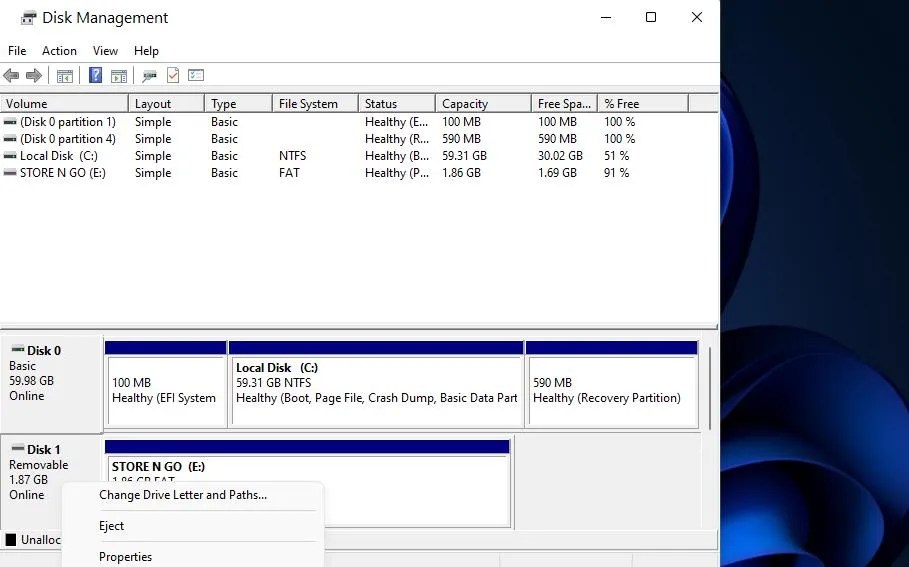Click the 51 % free cell
This screenshot has height=567, width=909.
pos(616,156)
